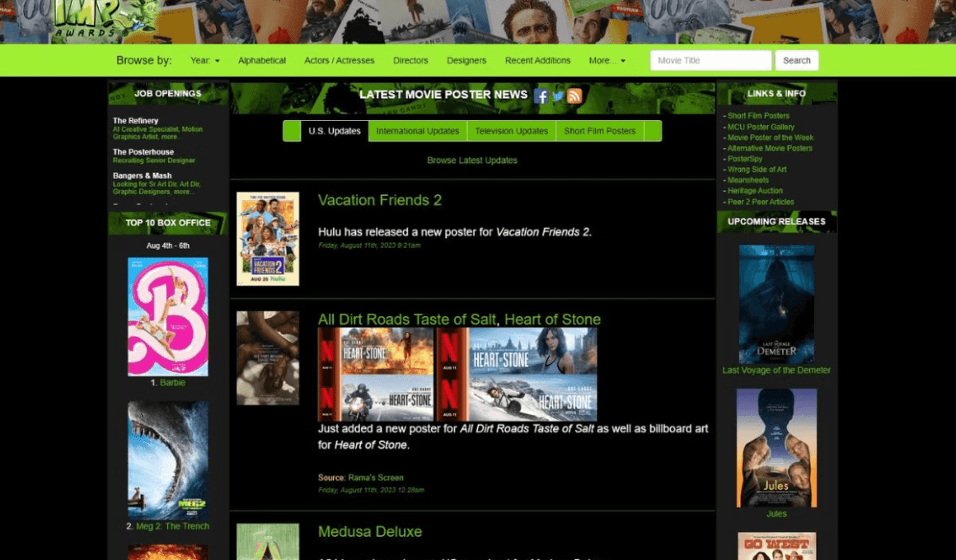
Task: Open Recent Additions page
Action: (x=537, y=60)
